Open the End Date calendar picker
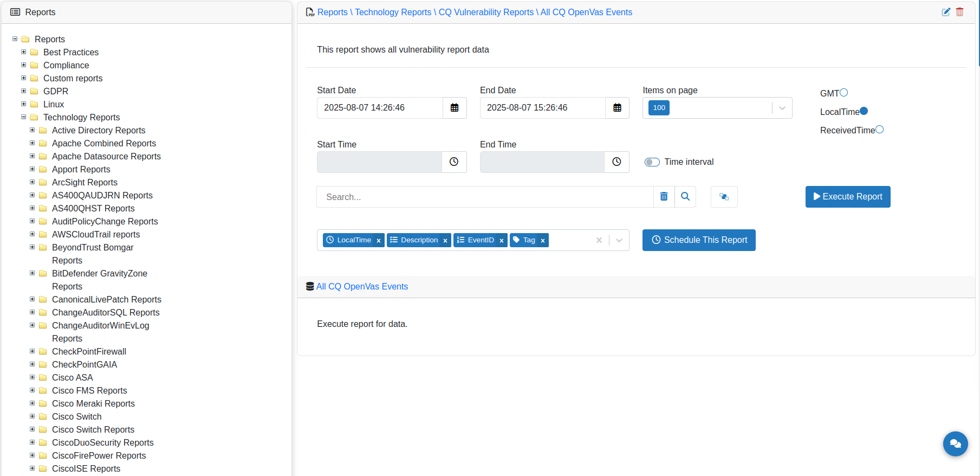 pos(617,108)
